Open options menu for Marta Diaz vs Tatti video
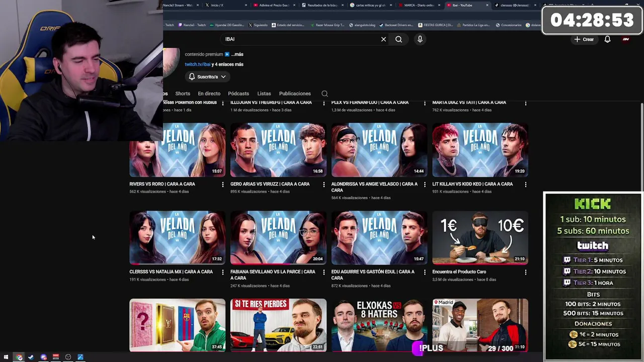Image resolution: width=644 pixels, height=362 pixels. pyautogui.click(x=526, y=103)
